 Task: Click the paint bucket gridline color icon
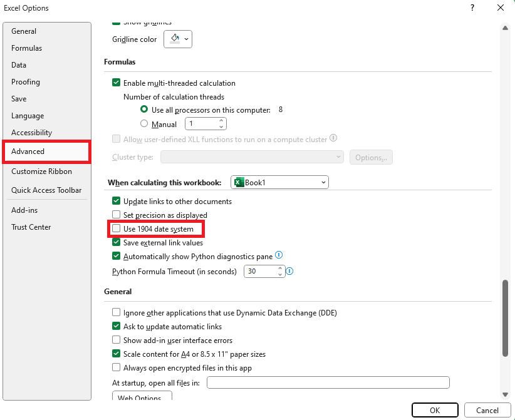pos(175,39)
